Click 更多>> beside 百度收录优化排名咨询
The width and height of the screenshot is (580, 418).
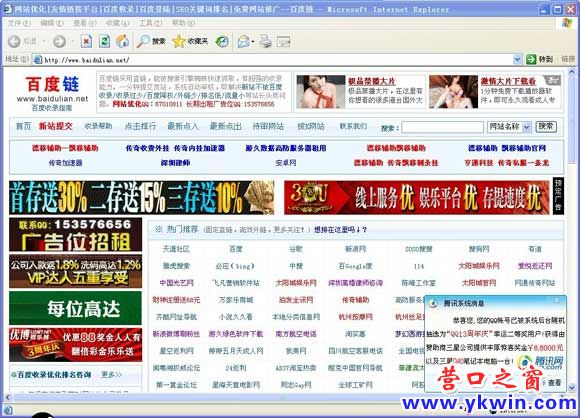(x=111, y=375)
